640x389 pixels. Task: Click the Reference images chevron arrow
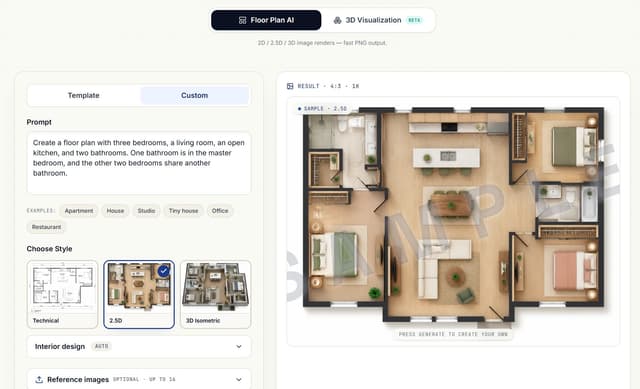point(239,380)
